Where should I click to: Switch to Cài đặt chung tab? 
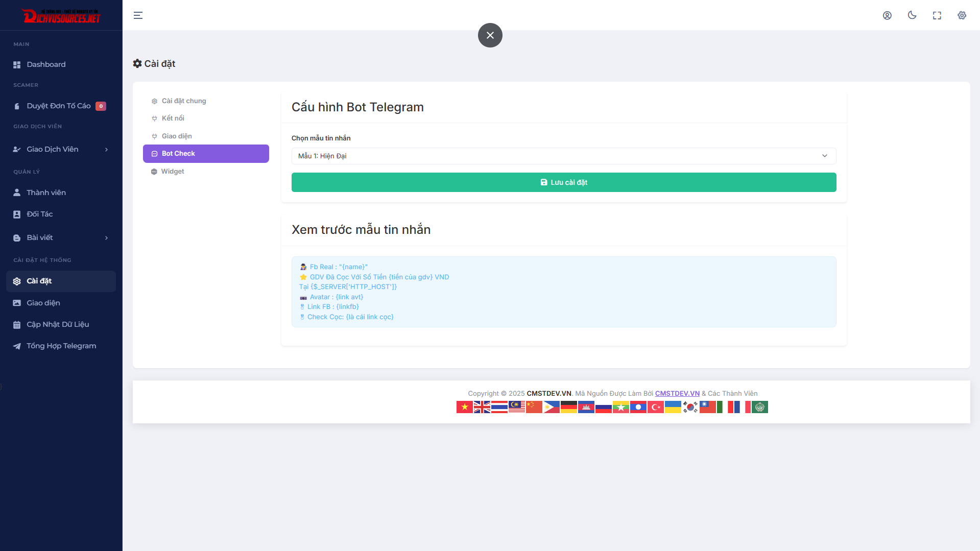[184, 101]
